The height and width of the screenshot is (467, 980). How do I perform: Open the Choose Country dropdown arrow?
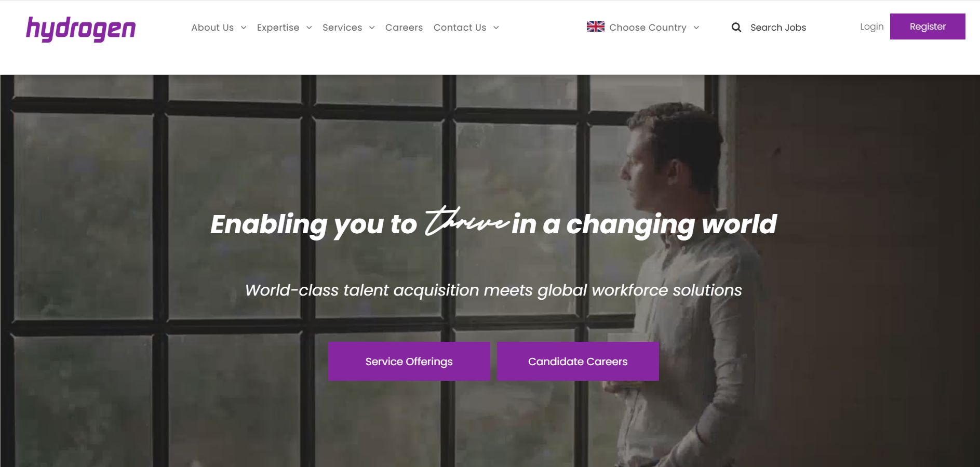[696, 28]
